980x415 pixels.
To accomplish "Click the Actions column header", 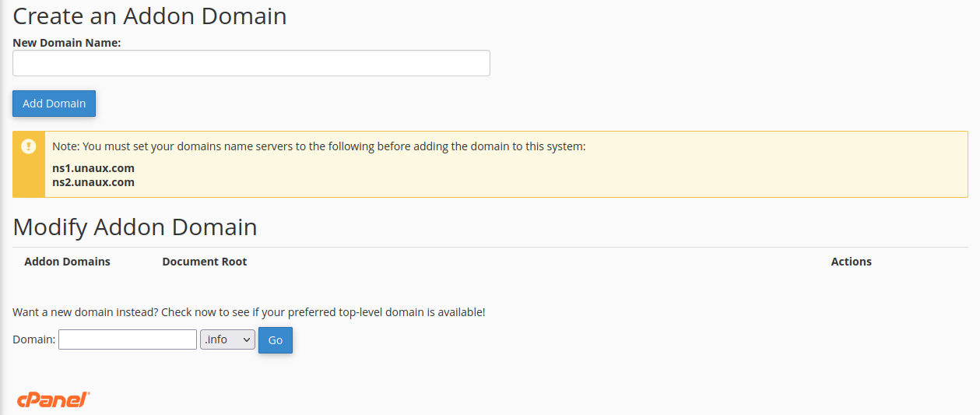I will point(851,262).
